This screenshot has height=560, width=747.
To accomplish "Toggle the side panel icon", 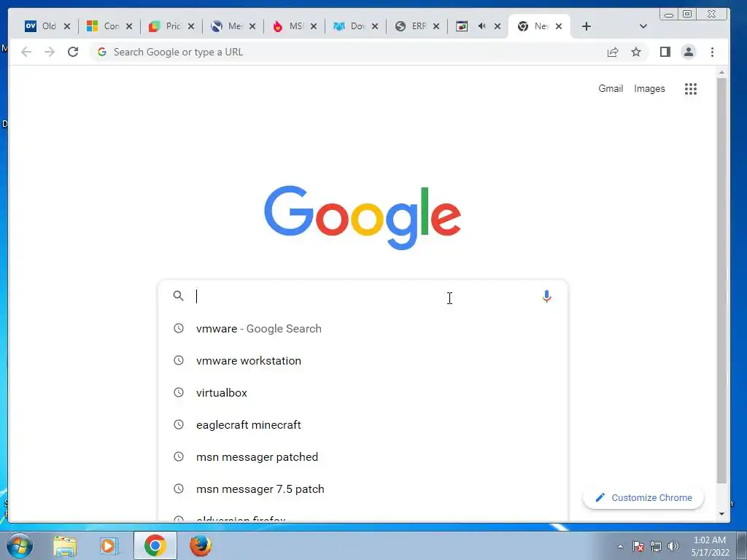I will tap(665, 52).
